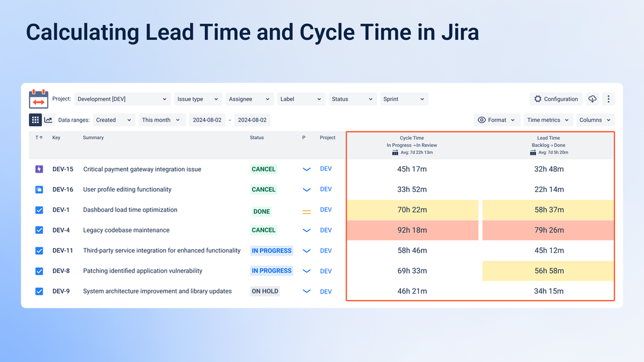Open the Project Development [DEV] dropdown
The width and height of the screenshot is (644, 362).
pyautogui.click(x=122, y=99)
